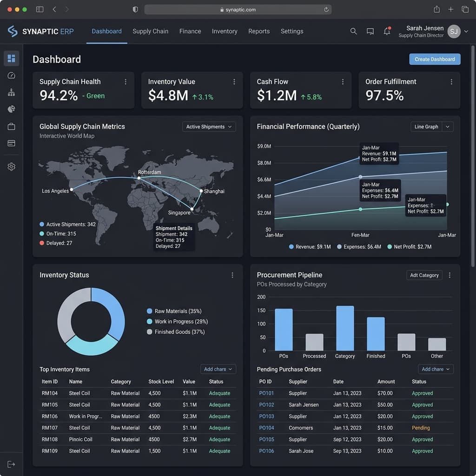The image size is (476, 476).
Task: Click the SJ user avatar
Action: (454, 31)
